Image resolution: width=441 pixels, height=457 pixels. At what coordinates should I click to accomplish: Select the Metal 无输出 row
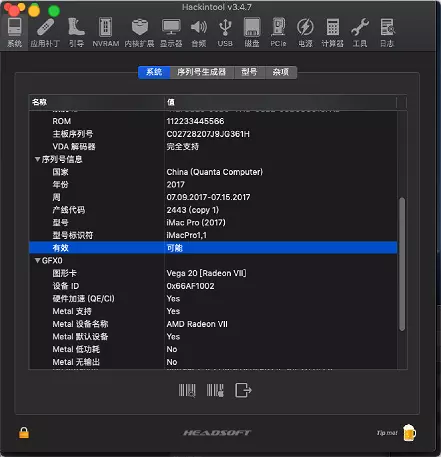point(213,362)
